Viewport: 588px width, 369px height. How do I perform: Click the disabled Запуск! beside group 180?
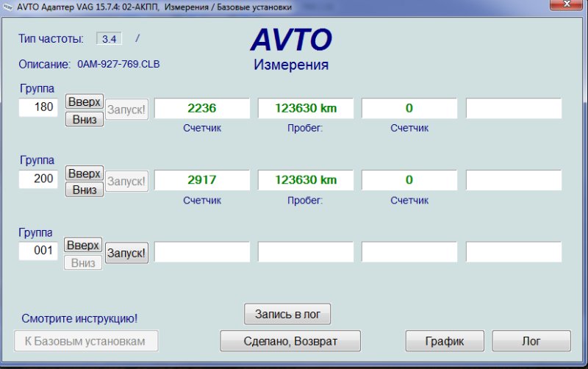126,110
